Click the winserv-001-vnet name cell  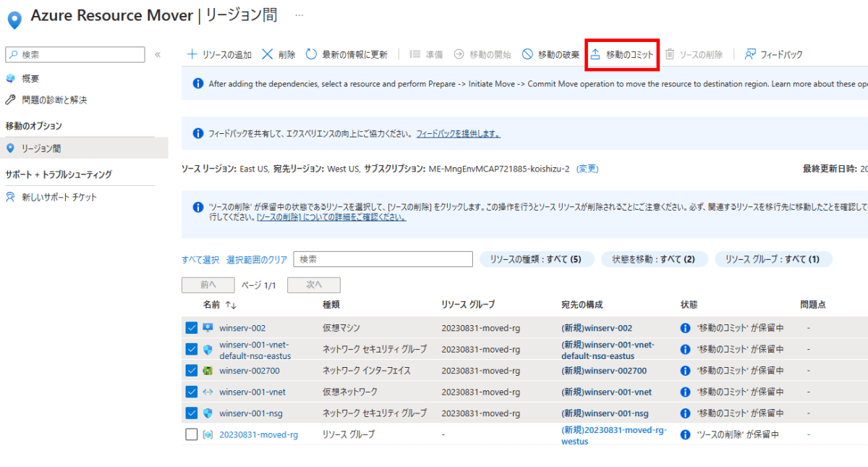click(x=252, y=392)
